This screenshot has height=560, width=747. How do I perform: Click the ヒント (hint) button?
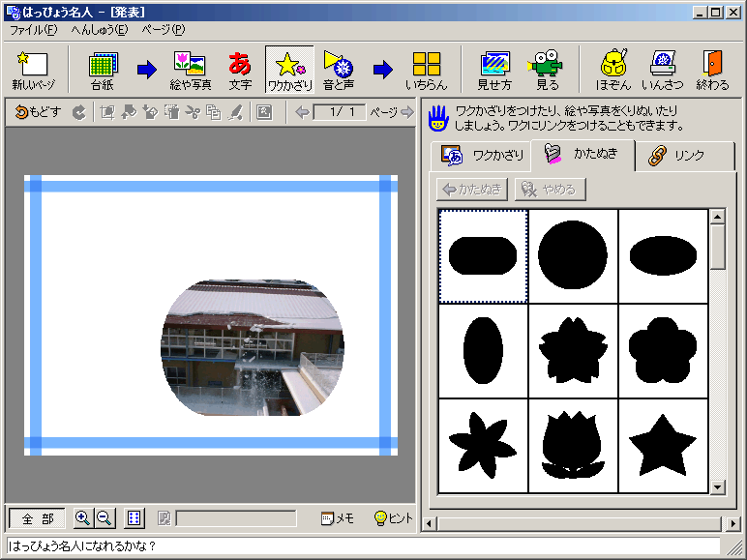click(394, 518)
